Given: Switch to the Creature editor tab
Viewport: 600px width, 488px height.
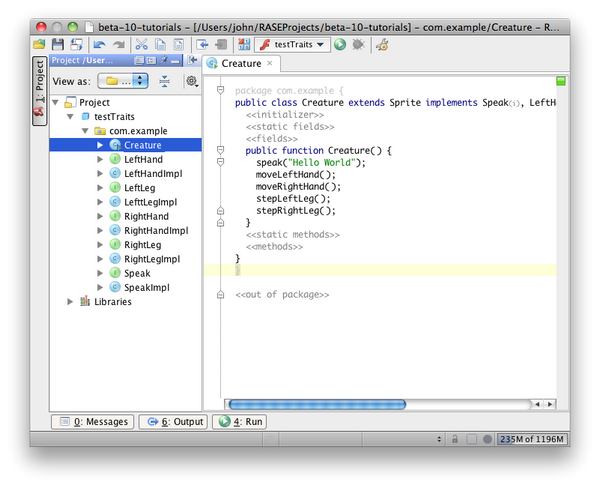Looking at the screenshot, I should (x=240, y=63).
